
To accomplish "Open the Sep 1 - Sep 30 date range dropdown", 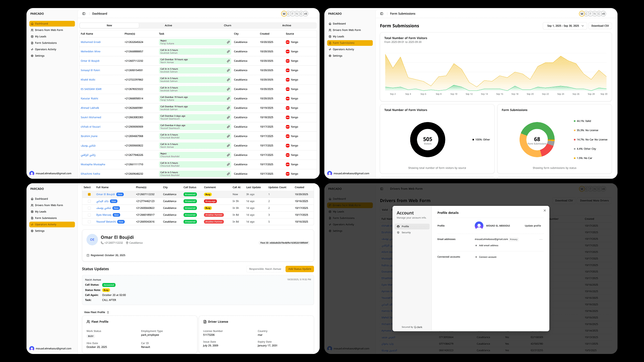I will [x=565, y=26].
